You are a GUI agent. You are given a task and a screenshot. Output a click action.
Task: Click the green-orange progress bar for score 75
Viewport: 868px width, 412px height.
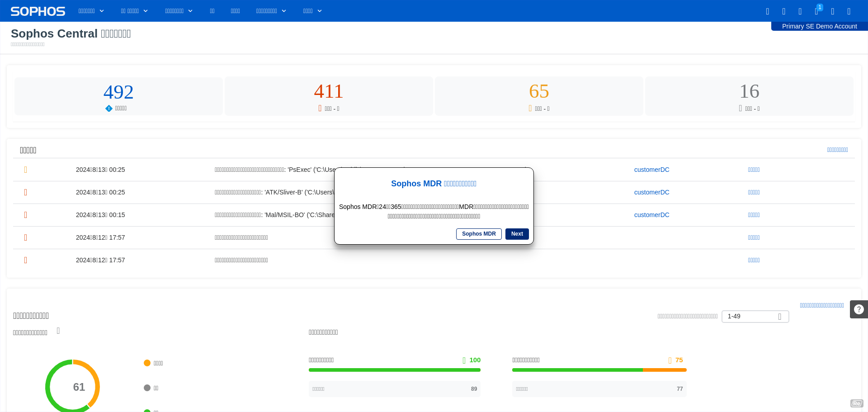[x=599, y=370]
